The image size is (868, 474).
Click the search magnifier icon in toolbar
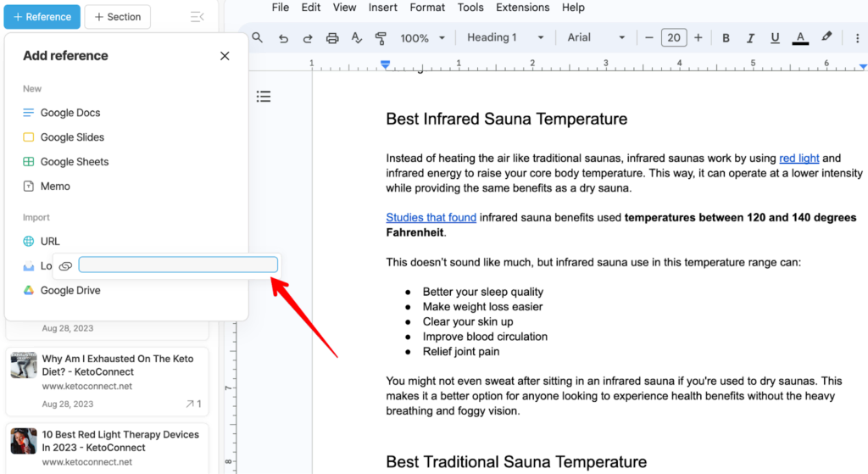click(258, 38)
